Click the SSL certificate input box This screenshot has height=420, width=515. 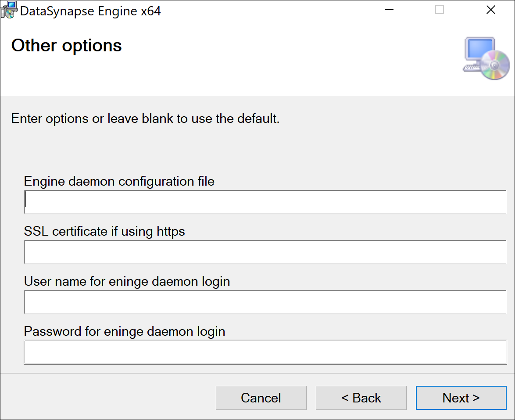click(265, 252)
